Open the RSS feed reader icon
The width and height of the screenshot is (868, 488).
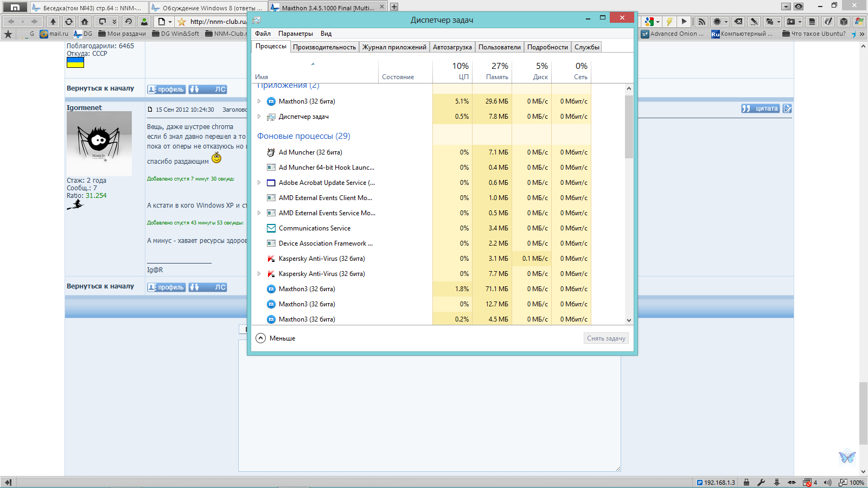click(701, 22)
